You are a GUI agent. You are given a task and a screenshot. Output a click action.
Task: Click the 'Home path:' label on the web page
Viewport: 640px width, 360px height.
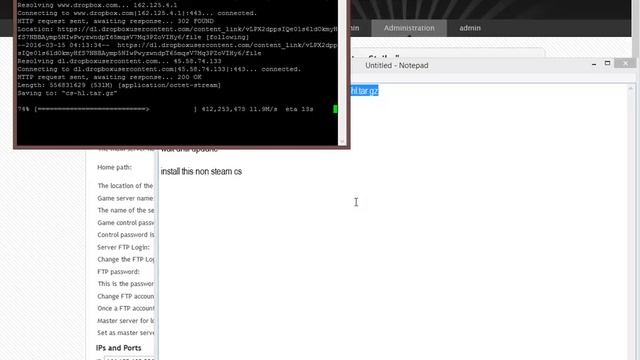click(114, 167)
